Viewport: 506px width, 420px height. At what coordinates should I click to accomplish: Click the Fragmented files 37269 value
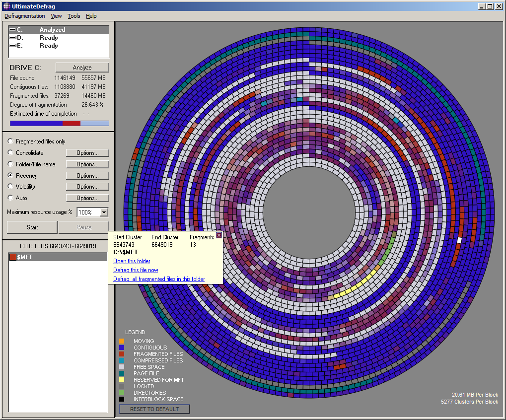pos(62,96)
